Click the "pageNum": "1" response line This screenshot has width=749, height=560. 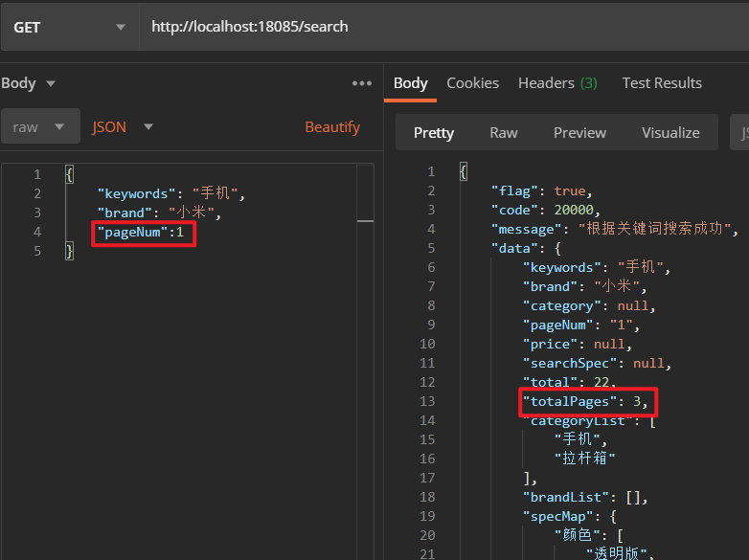pos(580,325)
